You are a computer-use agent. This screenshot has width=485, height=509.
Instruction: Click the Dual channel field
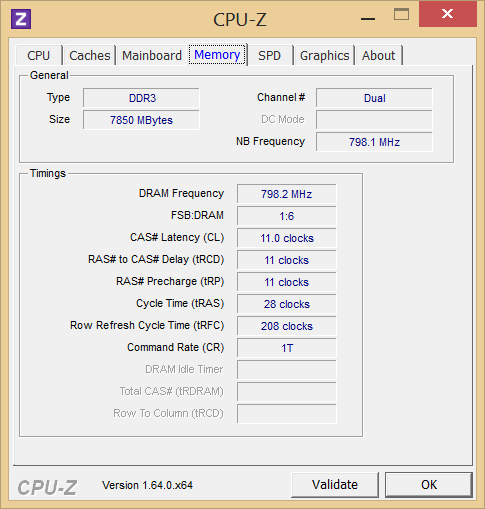(374, 98)
